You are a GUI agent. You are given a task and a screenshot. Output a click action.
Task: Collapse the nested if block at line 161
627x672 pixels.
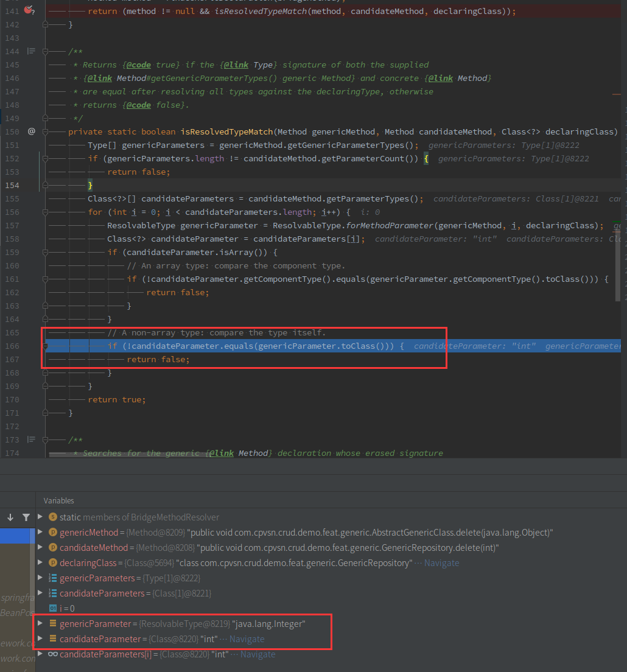coord(45,279)
